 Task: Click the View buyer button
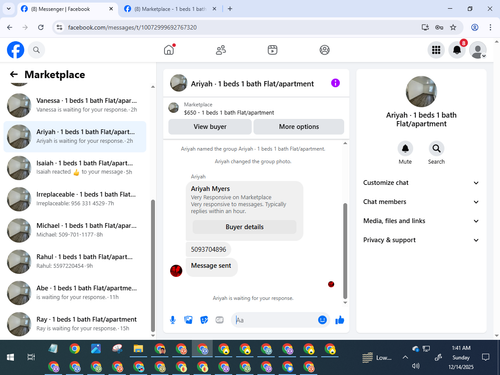[x=210, y=127]
